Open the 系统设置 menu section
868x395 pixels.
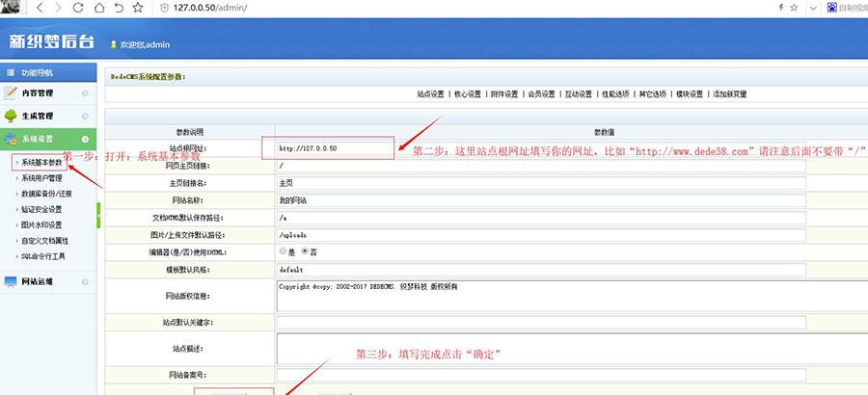[x=48, y=139]
